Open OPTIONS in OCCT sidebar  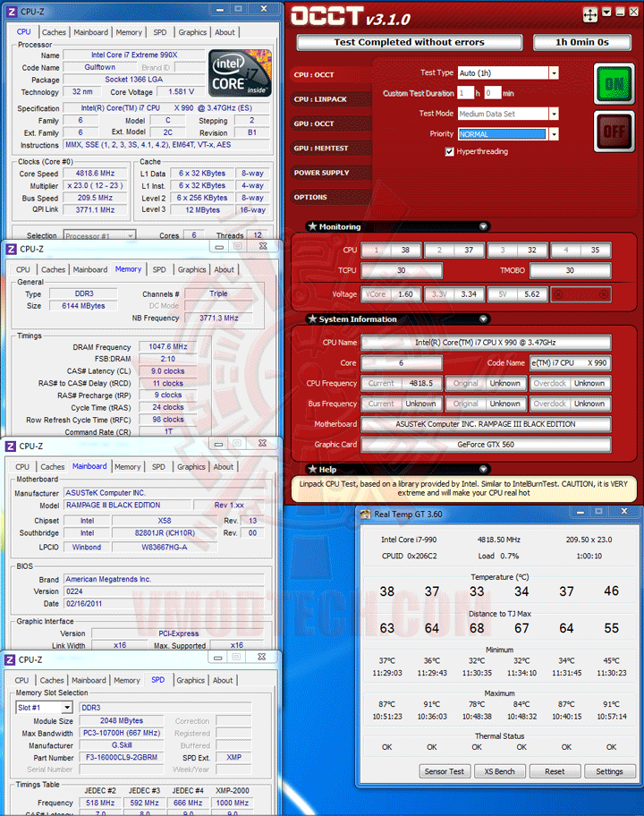(331, 197)
